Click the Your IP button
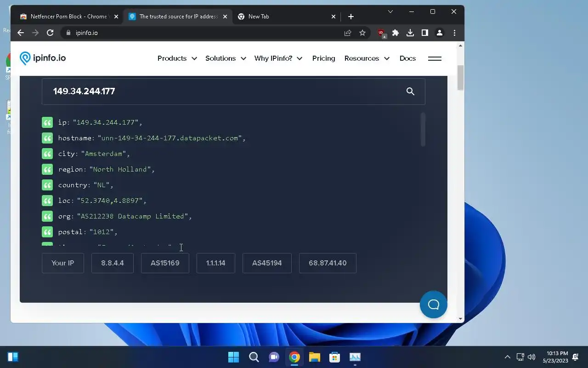The height and width of the screenshot is (368, 588). pos(63,263)
